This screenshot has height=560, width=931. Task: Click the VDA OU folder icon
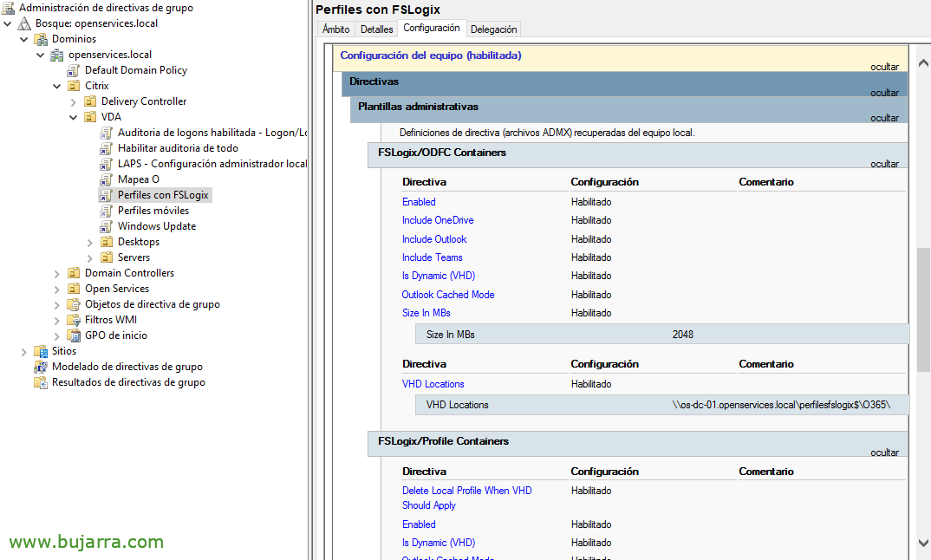(x=90, y=117)
